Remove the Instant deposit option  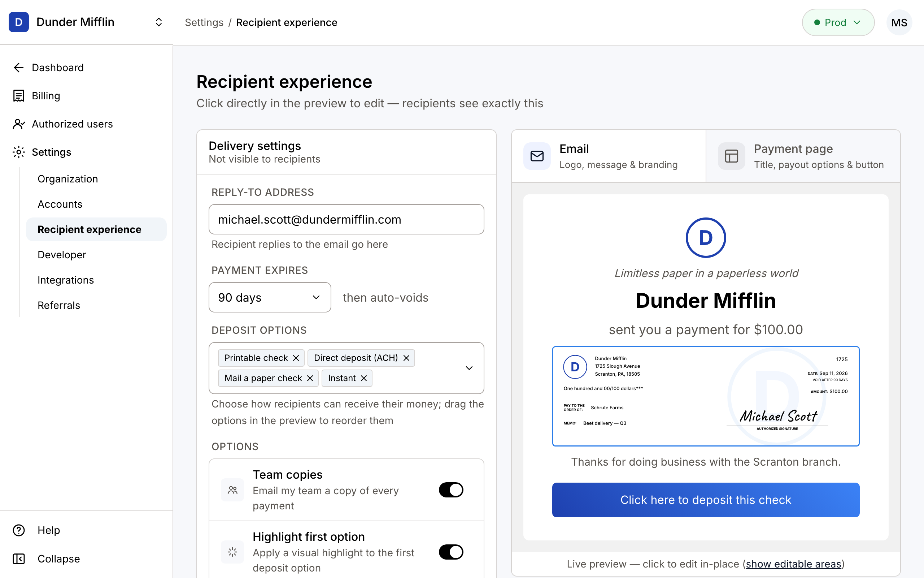(364, 378)
